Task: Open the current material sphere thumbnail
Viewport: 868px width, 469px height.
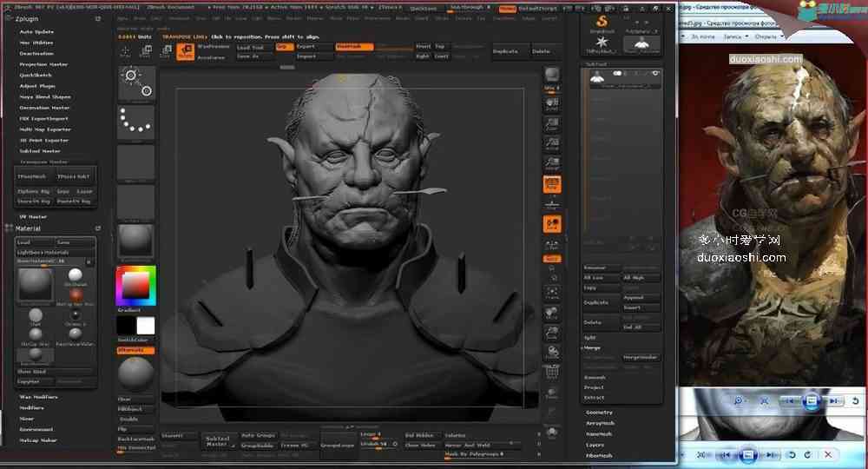Action: tap(136, 241)
